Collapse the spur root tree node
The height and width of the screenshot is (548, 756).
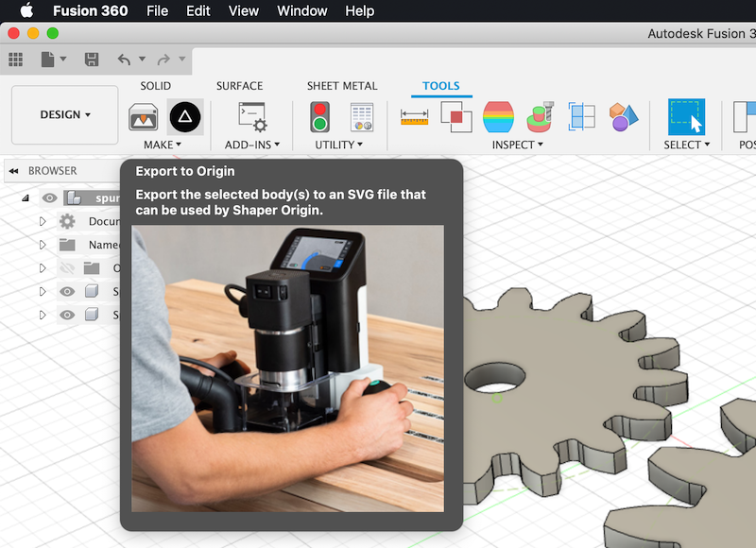click(26, 197)
